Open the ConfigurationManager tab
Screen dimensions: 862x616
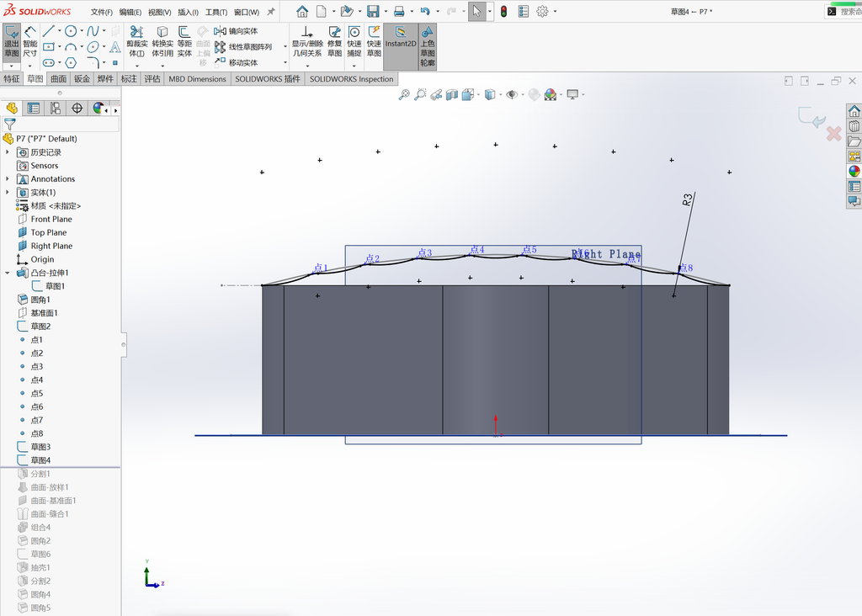coord(56,109)
